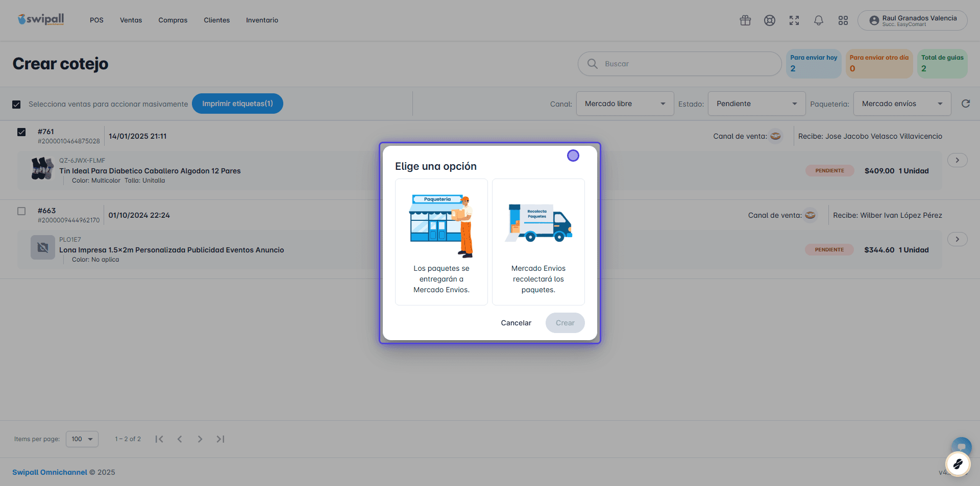Click recipient Wilber Ivan López Pérez
This screenshot has height=486, width=980.
click(901, 215)
